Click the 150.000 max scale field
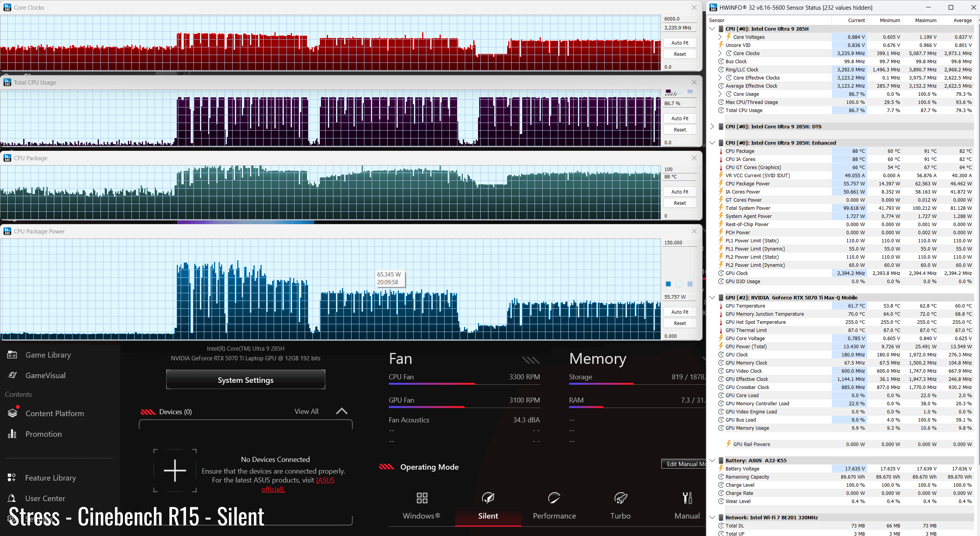Image resolution: width=980 pixels, height=536 pixels. pos(680,242)
